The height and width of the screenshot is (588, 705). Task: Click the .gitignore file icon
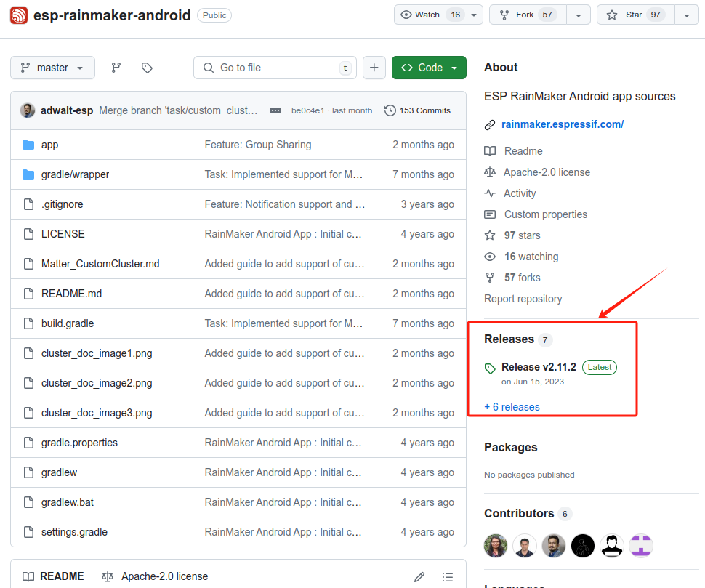pos(29,204)
